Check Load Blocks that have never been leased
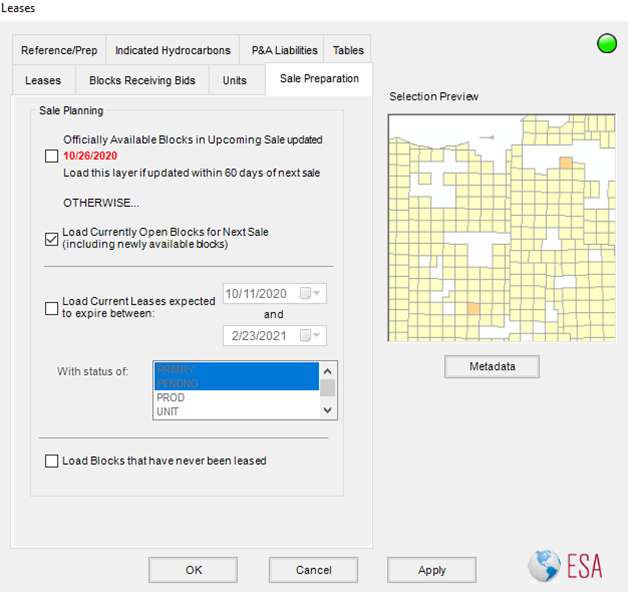Screen dimensions: 628x592 coord(52,461)
